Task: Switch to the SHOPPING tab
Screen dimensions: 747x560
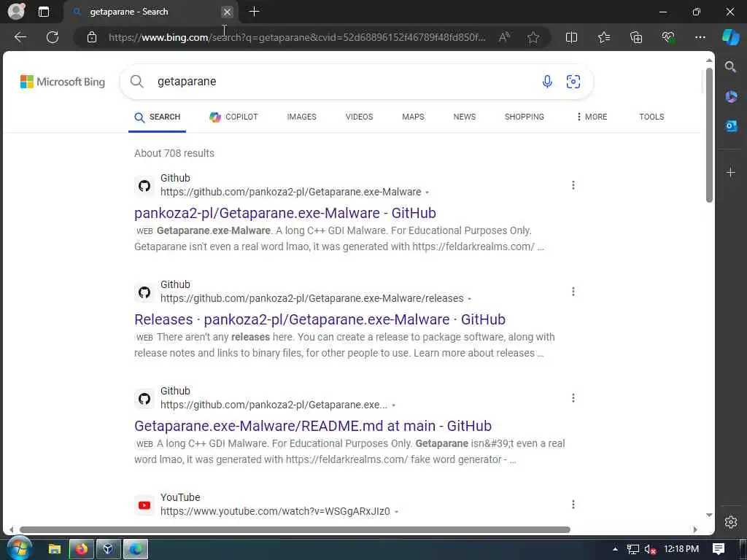Action: point(524,117)
